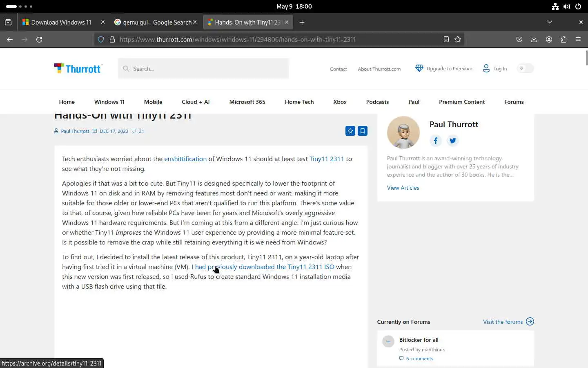Click Upgrade to Premium
Viewport: 588px width, 368px height.
[444, 68]
